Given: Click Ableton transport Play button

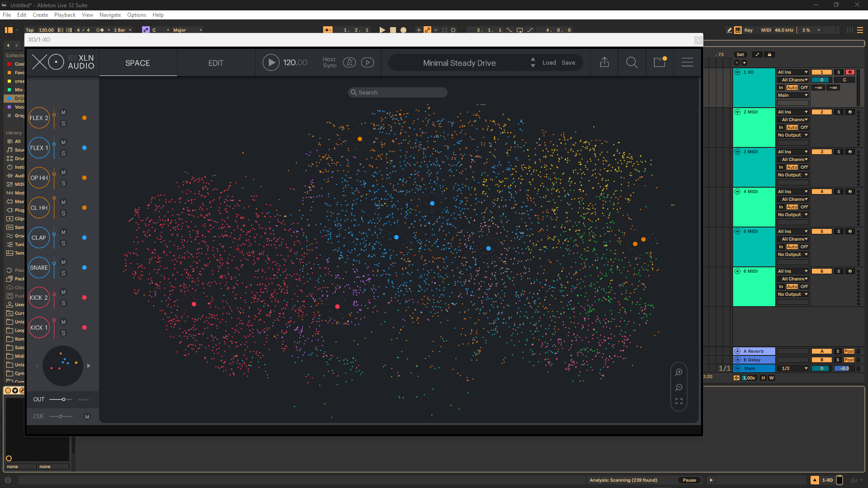Looking at the screenshot, I should point(382,30).
